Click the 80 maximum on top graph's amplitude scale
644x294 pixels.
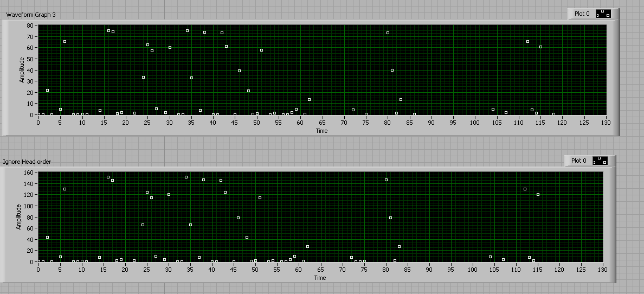click(31, 25)
